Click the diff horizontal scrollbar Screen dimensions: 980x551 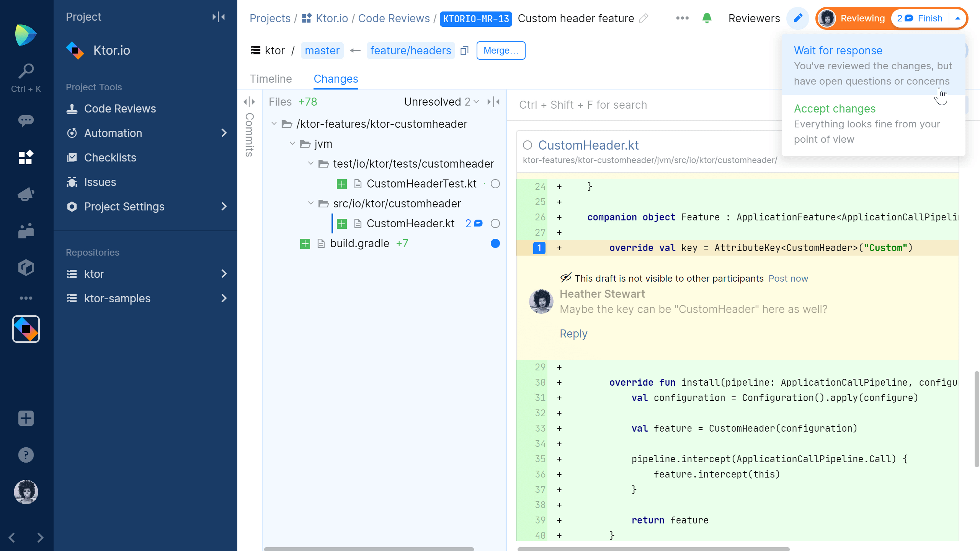pos(653,549)
